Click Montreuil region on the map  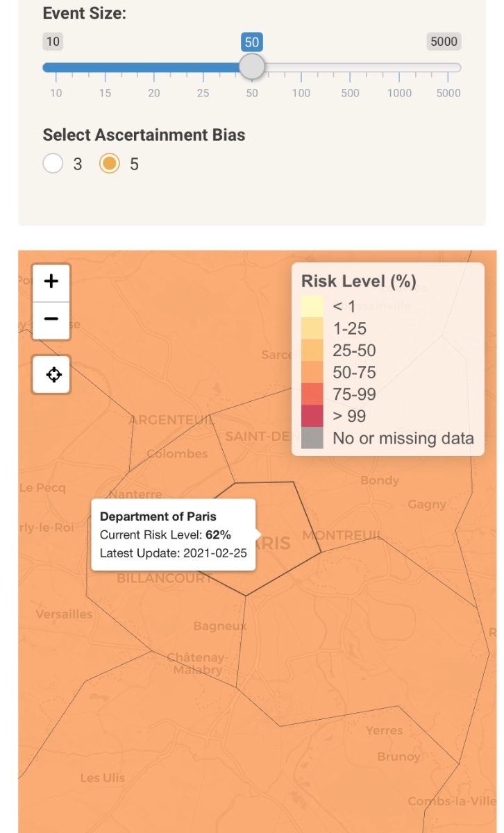(x=342, y=535)
